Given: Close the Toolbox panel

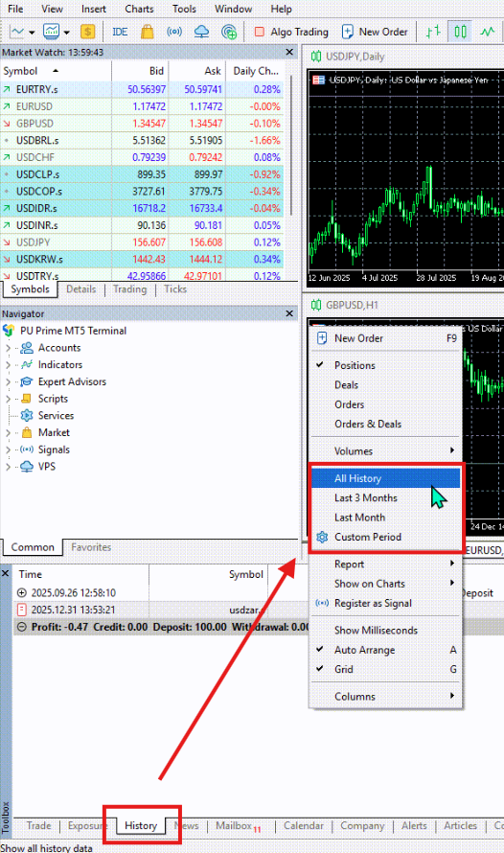Looking at the screenshot, I should coord(6,573).
